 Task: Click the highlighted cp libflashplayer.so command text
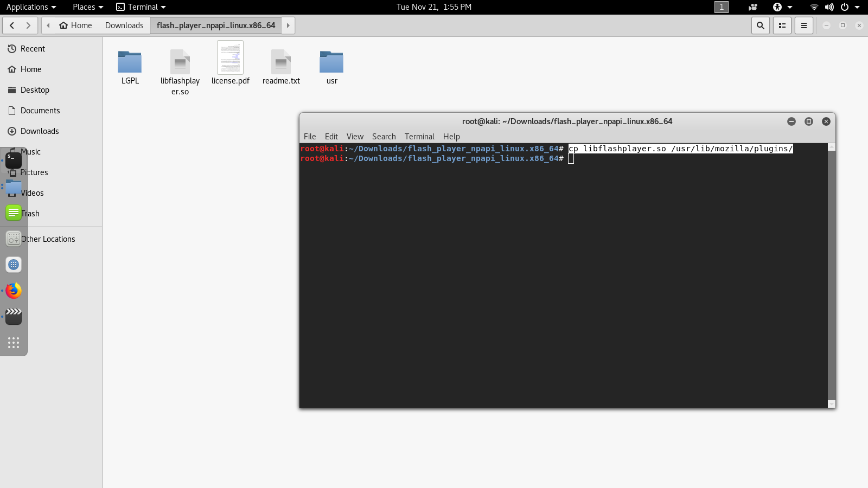click(681, 149)
